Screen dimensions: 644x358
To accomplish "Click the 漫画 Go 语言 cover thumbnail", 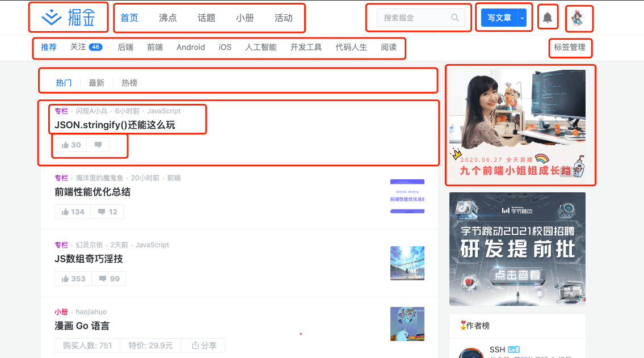I will [407, 324].
